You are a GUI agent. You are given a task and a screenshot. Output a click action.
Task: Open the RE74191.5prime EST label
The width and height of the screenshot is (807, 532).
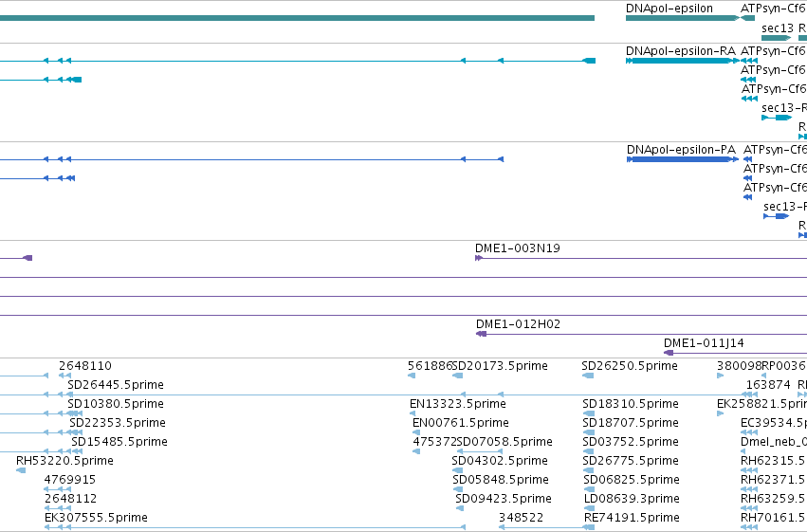632,518
